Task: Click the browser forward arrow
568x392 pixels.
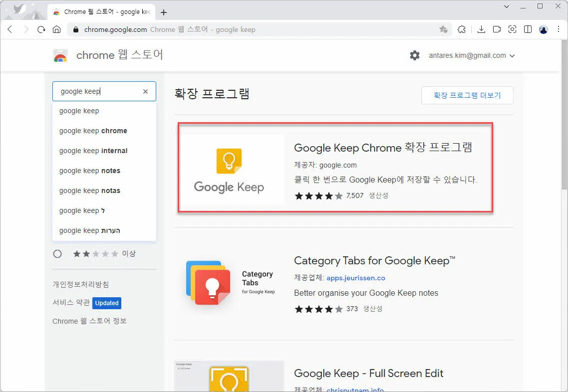Action: 26,29
